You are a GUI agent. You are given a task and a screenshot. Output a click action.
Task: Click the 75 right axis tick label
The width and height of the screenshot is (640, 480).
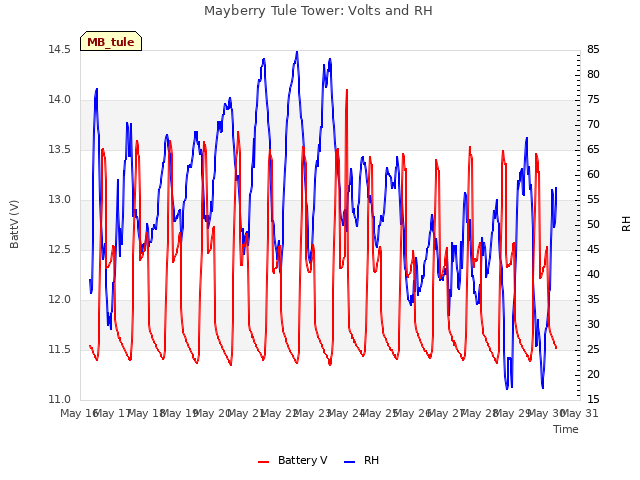coord(593,100)
